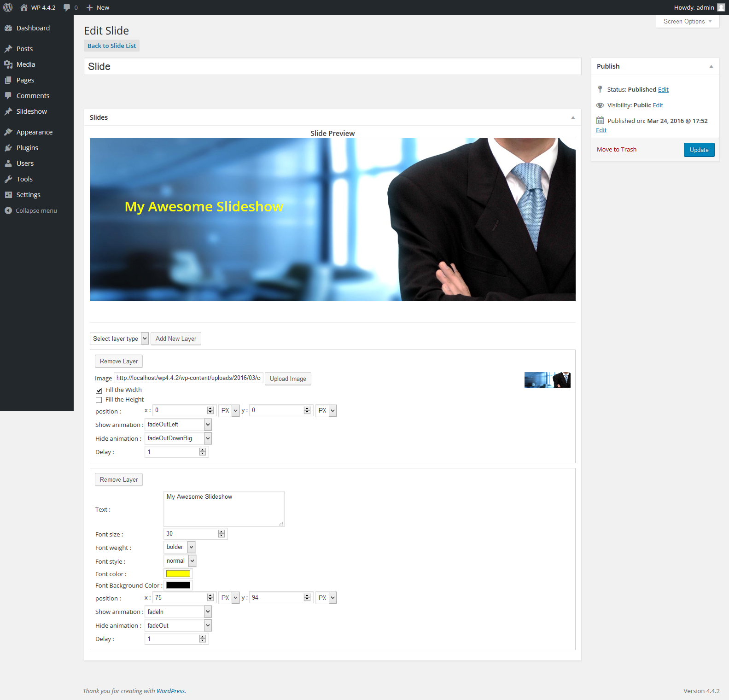Uncheck the Fill the Width checkbox
Image resolution: width=729 pixels, height=700 pixels.
pyautogui.click(x=99, y=391)
